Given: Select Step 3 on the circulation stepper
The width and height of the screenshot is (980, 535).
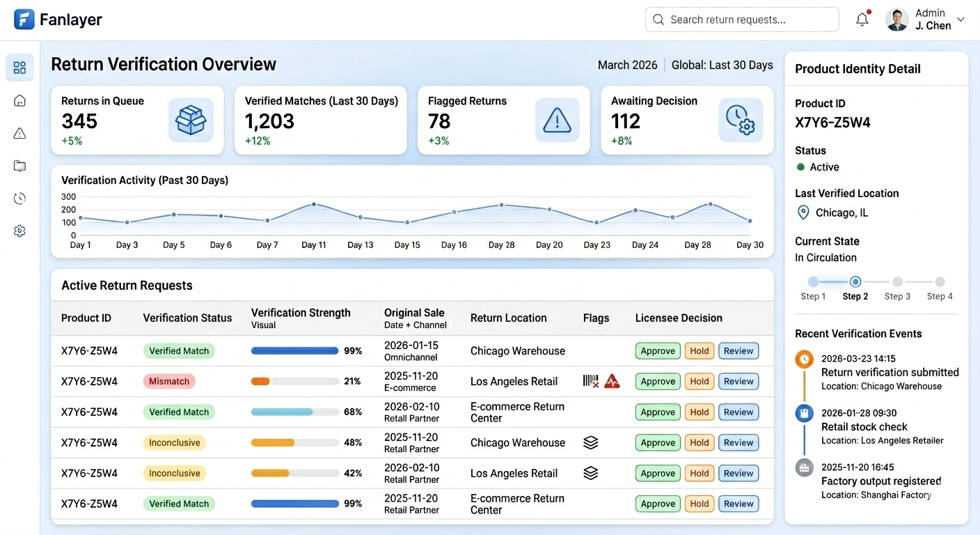Looking at the screenshot, I should pyautogui.click(x=897, y=281).
